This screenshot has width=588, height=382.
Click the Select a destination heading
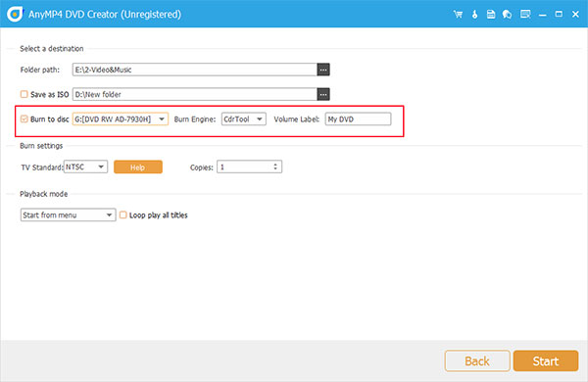52,49
